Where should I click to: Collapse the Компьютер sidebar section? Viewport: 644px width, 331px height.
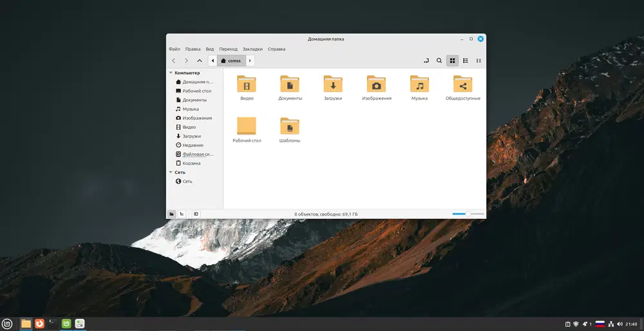click(171, 73)
